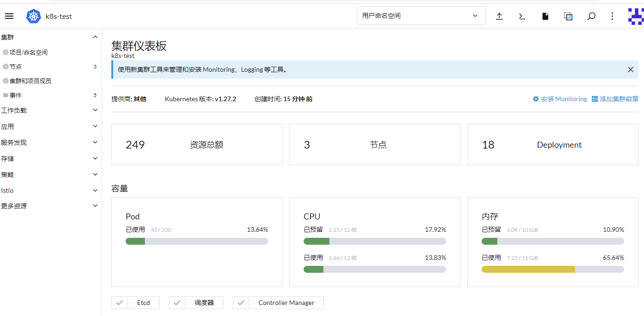
Task: Click the 容量 section heading
Action: point(120,189)
